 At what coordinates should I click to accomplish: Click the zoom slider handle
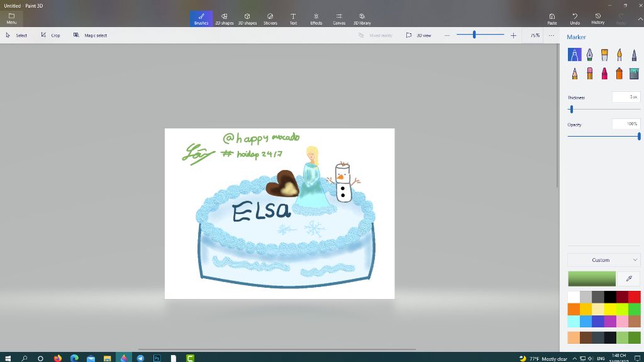[x=474, y=35]
